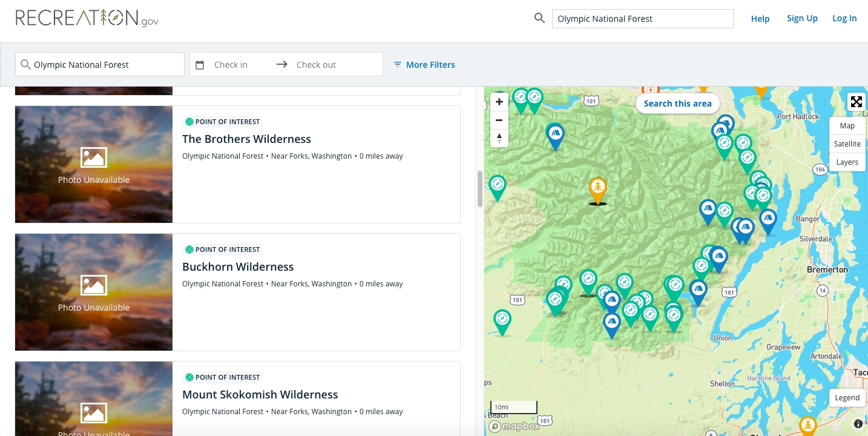Open the Mount Skokomish Wilderness result
The height and width of the screenshot is (436, 868).
coord(260,394)
